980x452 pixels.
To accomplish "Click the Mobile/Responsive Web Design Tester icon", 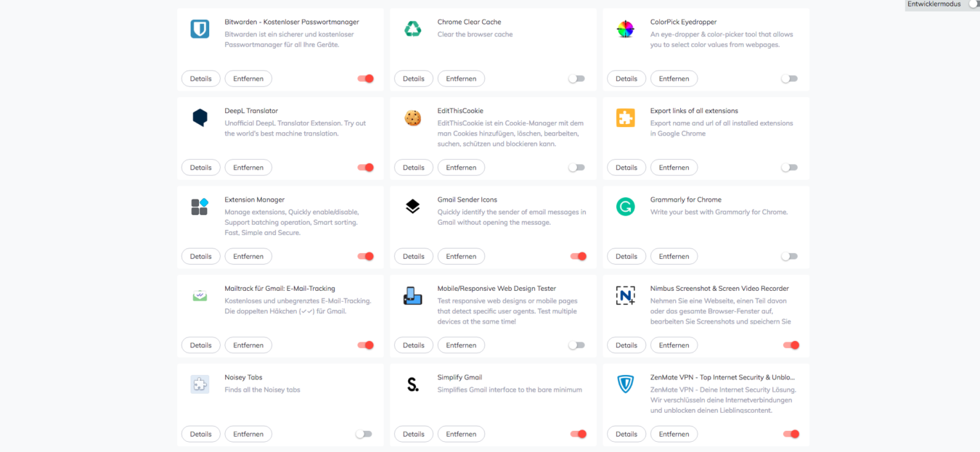I will pyautogui.click(x=412, y=295).
